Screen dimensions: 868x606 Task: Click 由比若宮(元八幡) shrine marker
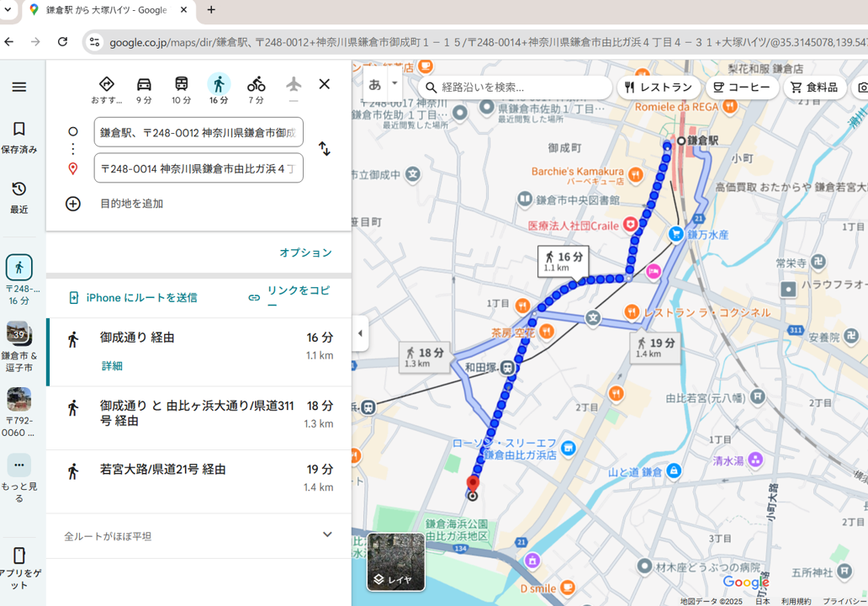click(757, 396)
